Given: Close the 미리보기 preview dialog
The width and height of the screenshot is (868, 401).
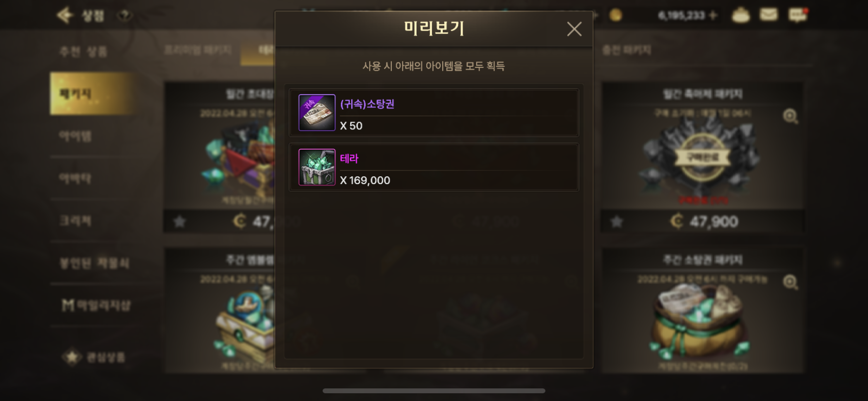Looking at the screenshot, I should pyautogui.click(x=574, y=29).
